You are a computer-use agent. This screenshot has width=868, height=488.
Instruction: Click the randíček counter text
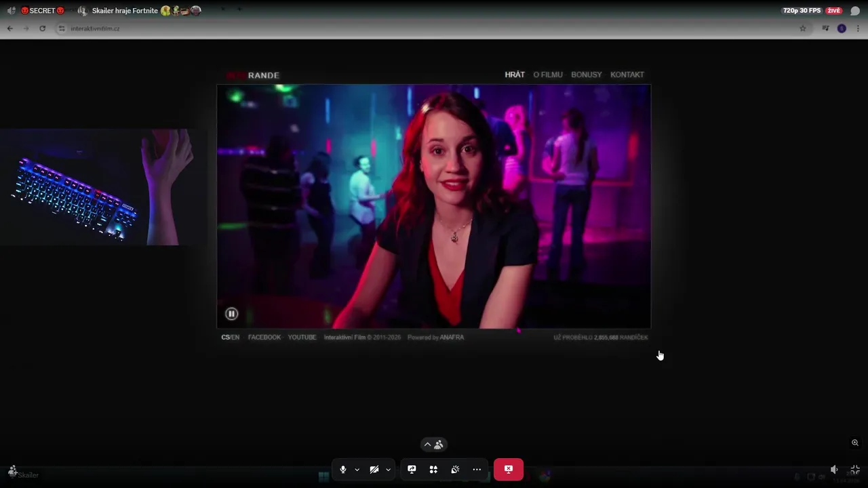pyautogui.click(x=601, y=337)
